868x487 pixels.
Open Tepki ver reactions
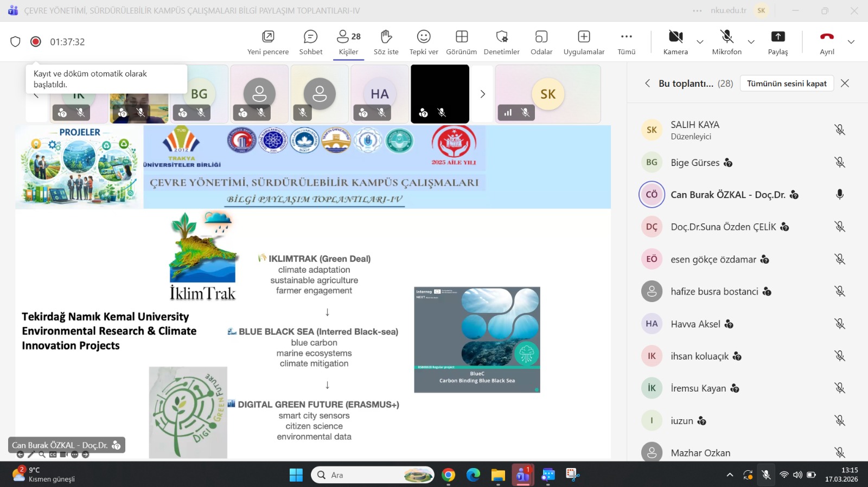(x=423, y=42)
